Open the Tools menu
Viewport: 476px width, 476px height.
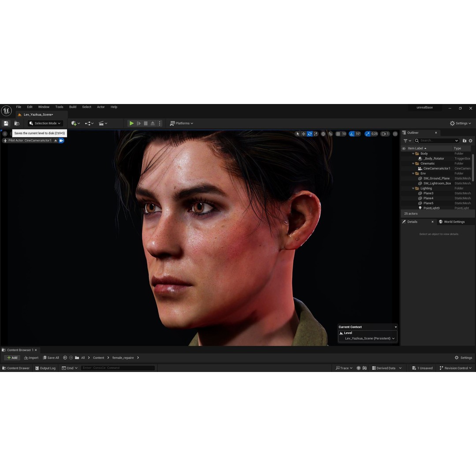click(x=59, y=107)
